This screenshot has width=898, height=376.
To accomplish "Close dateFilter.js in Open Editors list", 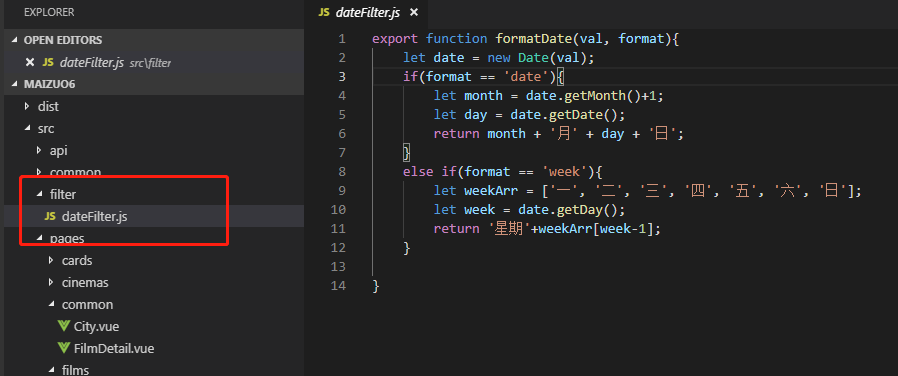I will [x=30, y=62].
